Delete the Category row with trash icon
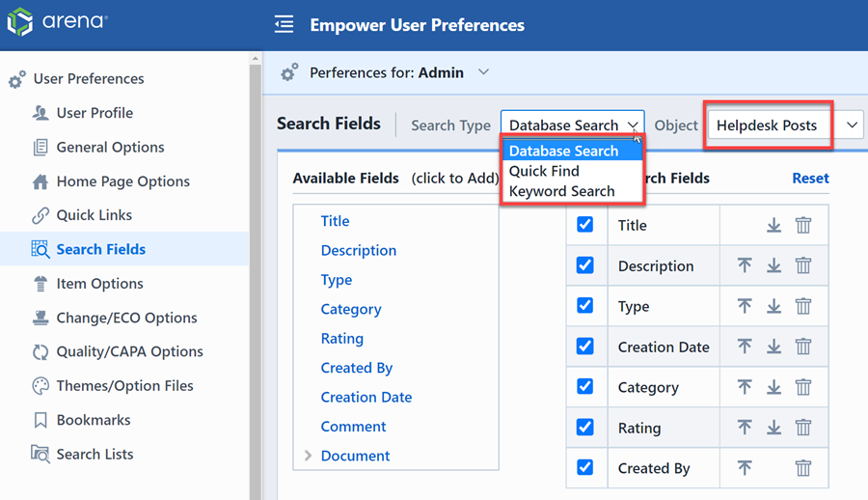Screen dimensions: 868x500 (803, 387)
